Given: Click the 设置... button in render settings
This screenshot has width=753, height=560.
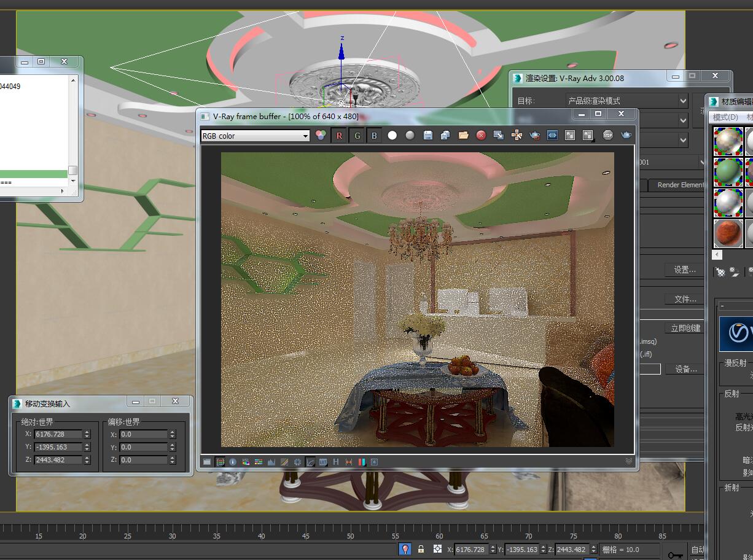Looking at the screenshot, I should tap(684, 270).
